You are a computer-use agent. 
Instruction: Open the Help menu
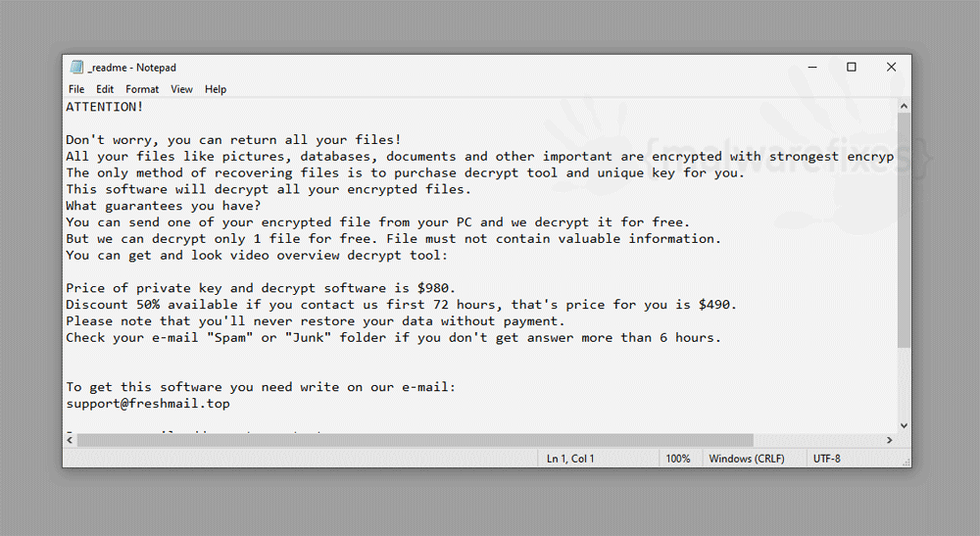(x=216, y=89)
